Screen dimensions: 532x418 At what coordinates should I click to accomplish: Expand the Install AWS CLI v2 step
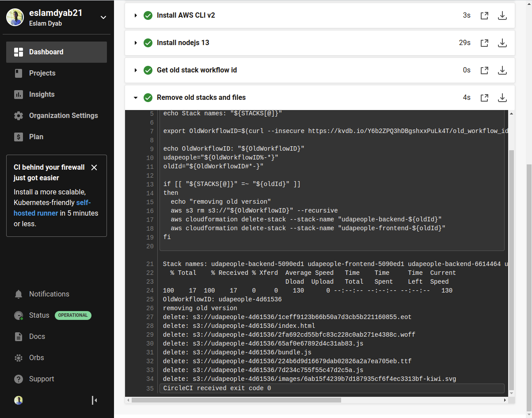point(136,15)
